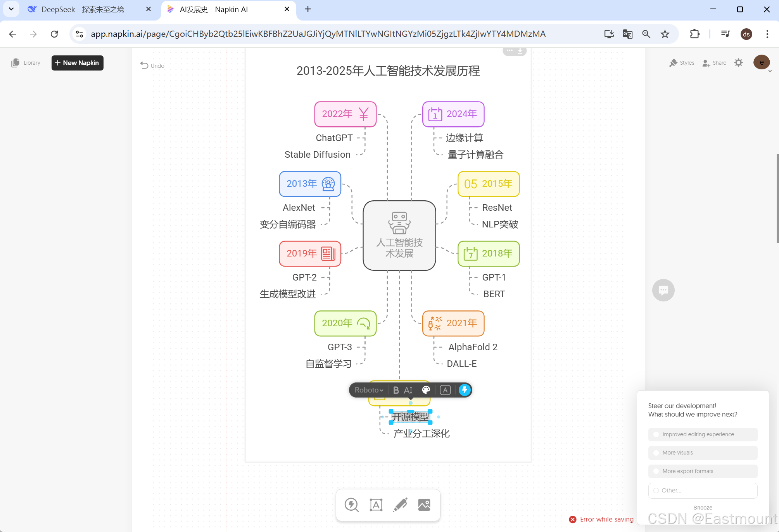This screenshot has height=532, width=779.
Task: Click the text box style icon
Action: coord(445,390)
